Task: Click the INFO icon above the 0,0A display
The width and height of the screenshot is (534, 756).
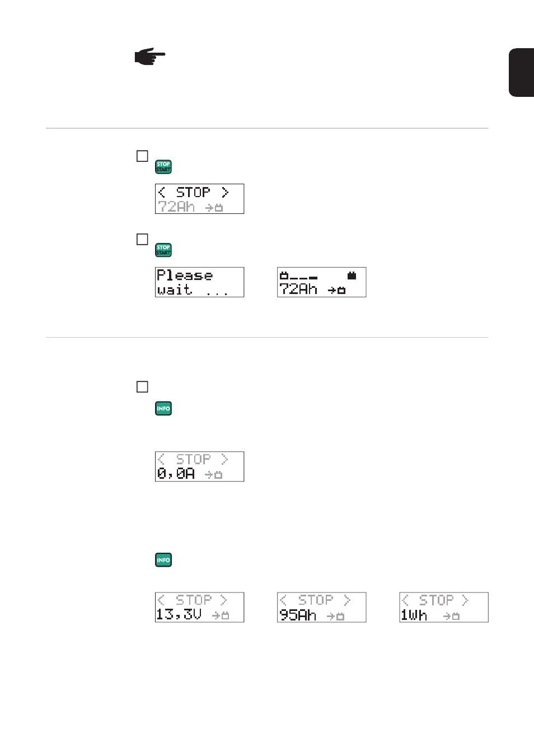Action: click(163, 408)
